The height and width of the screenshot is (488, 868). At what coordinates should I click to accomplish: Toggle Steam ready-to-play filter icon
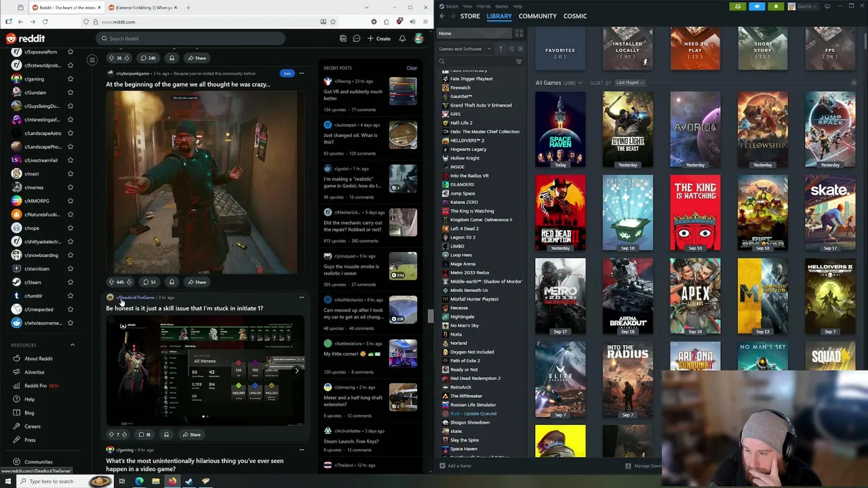click(x=520, y=49)
